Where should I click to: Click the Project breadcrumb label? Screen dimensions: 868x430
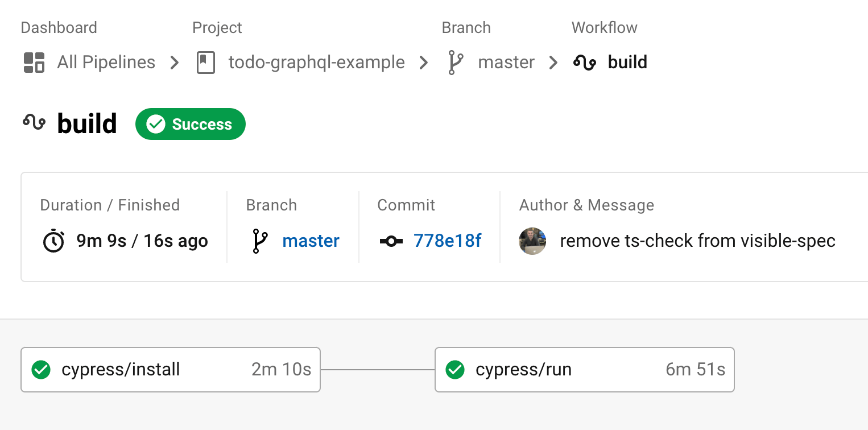(x=217, y=28)
